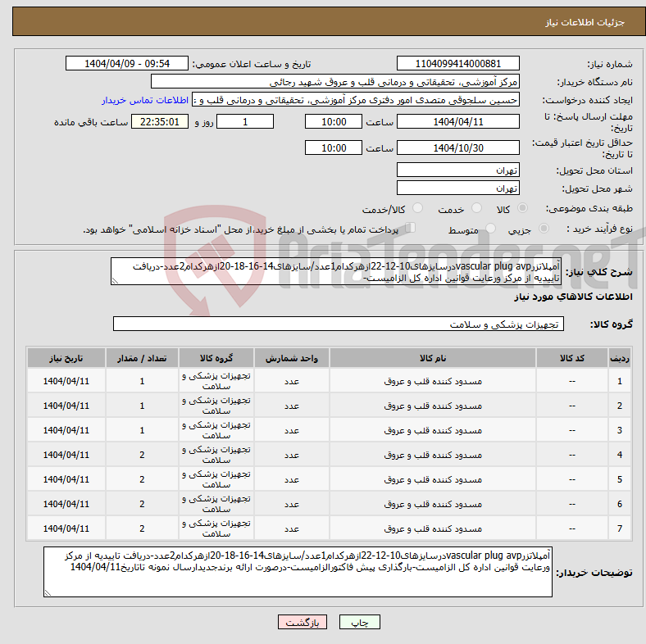Screen dimensions: 646x644
Task: Click the نام دستگاه خریدار field
Action: (x=335, y=82)
